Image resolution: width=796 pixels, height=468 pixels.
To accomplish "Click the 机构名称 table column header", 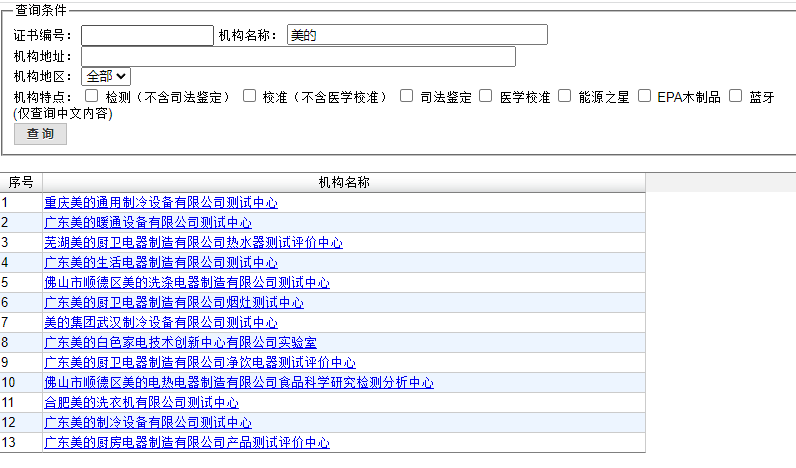I will pyautogui.click(x=344, y=182).
